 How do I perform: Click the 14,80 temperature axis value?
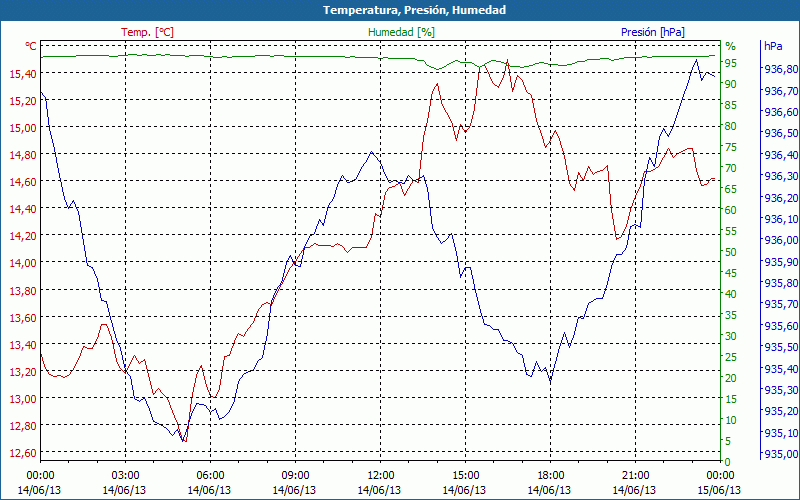click(x=23, y=155)
